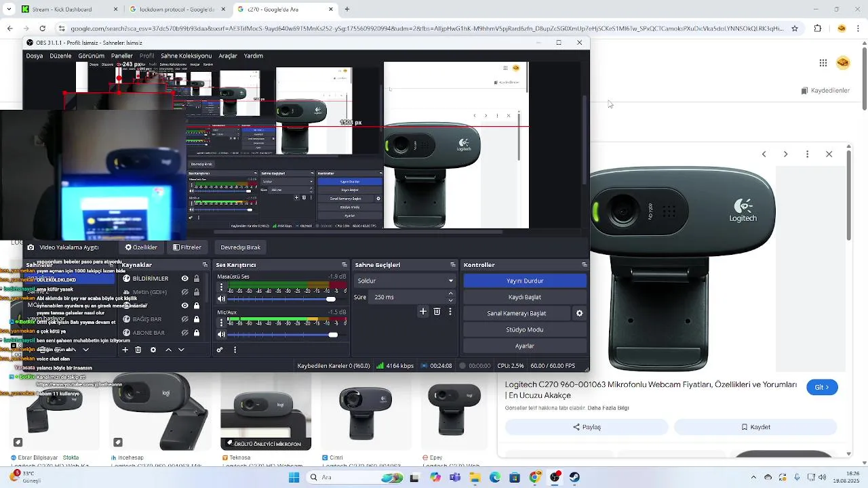Go back in Chrome browser

coord(10,28)
